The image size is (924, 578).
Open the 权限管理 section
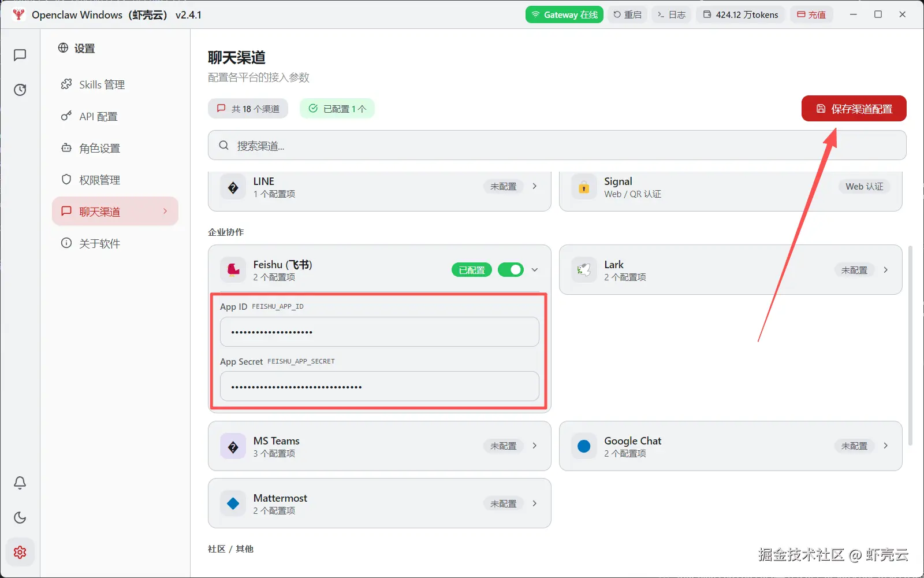(99, 179)
